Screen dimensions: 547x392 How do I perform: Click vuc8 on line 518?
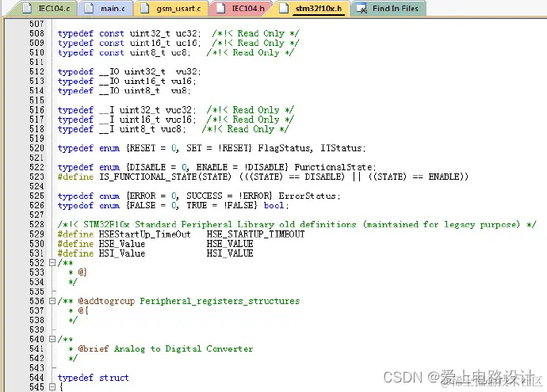click(171, 129)
